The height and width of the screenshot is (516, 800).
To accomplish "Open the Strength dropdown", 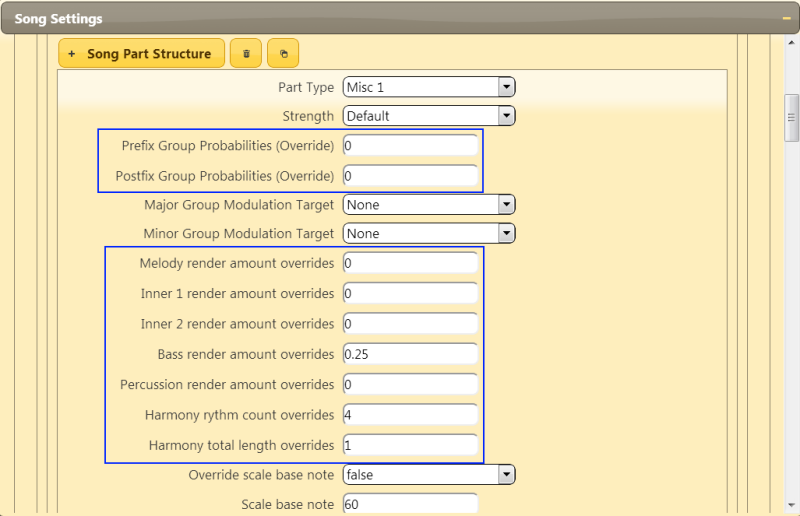I will click(429, 116).
